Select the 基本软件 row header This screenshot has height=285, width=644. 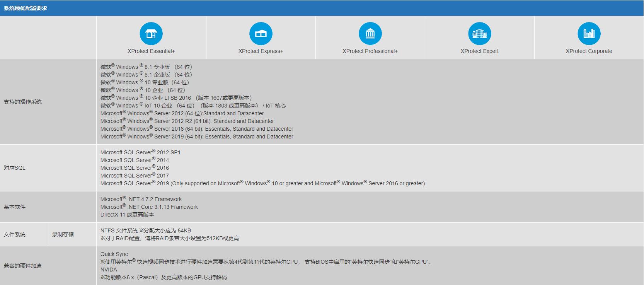(15, 207)
